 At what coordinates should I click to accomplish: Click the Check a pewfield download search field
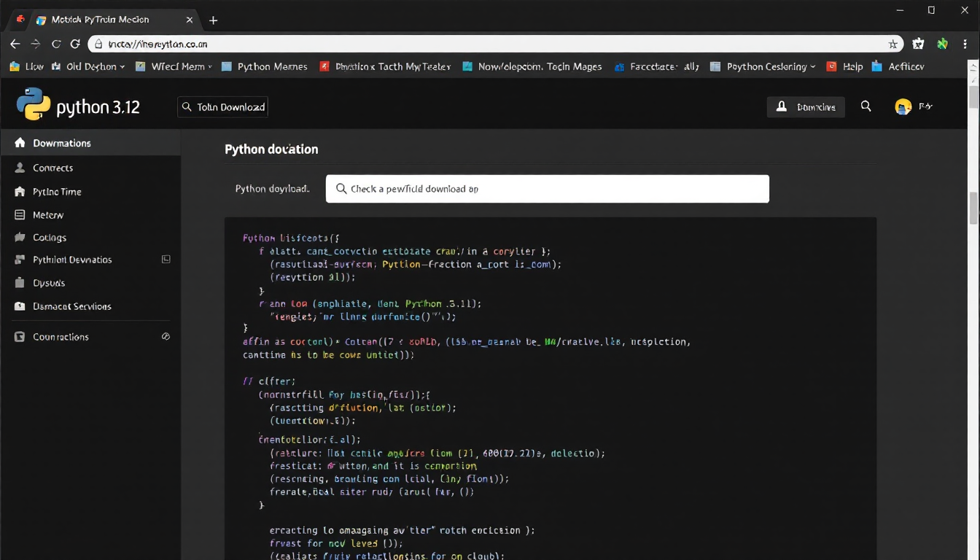tap(547, 189)
